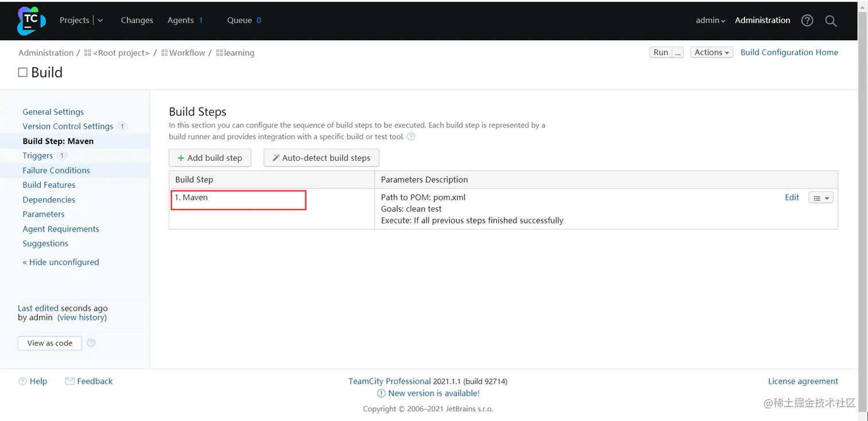This screenshot has height=421, width=868.
Task: Toggle the checkbox beside Build title
Action: 23,72
